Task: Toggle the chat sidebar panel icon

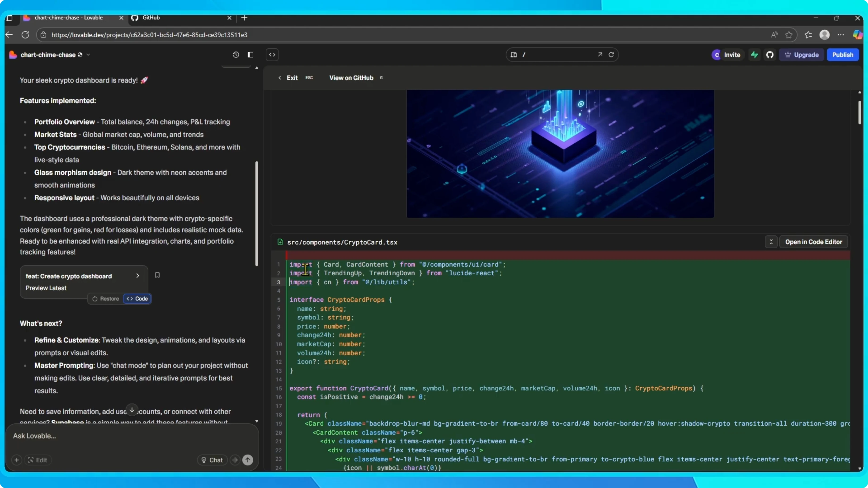Action: 250,54
